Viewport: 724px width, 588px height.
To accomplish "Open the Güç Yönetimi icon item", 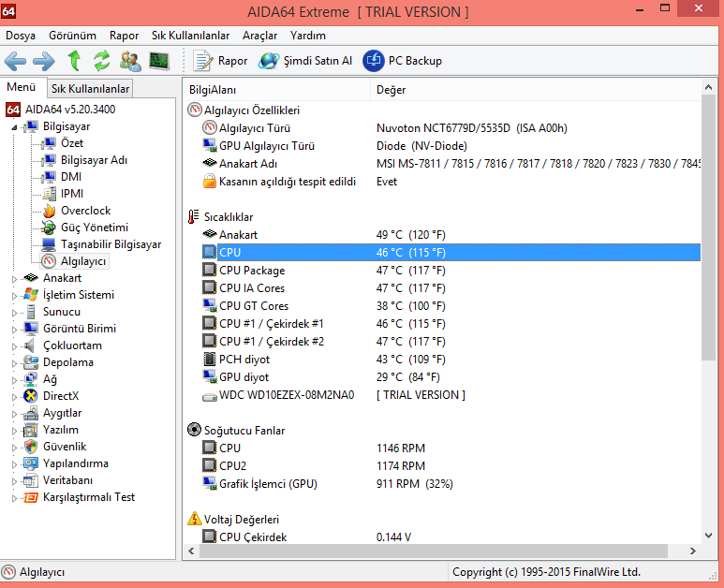I will (x=49, y=228).
